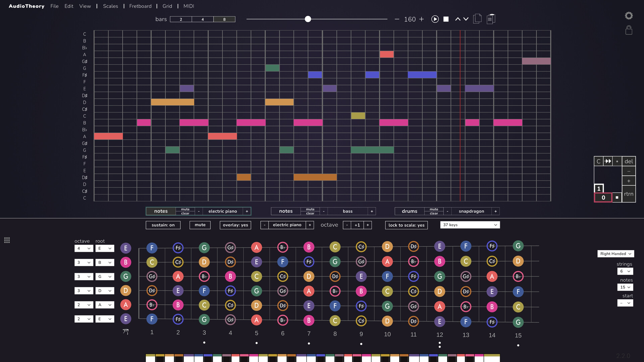Click the copy documents icon
Screen dimensions: 644x362
477,19
